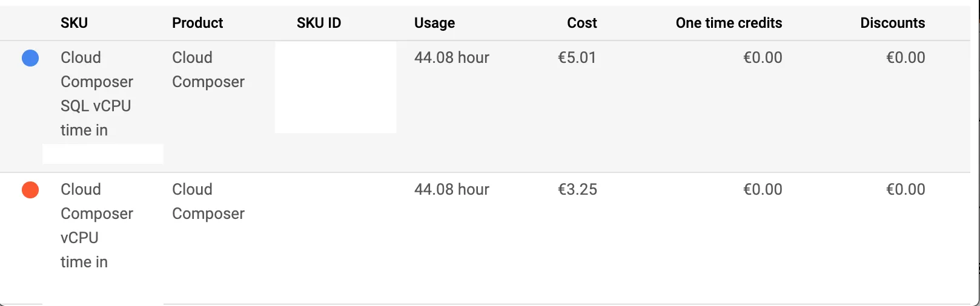Select first row's one time credits €0.00
This screenshot has width=980, height=306.
point(763,58)
